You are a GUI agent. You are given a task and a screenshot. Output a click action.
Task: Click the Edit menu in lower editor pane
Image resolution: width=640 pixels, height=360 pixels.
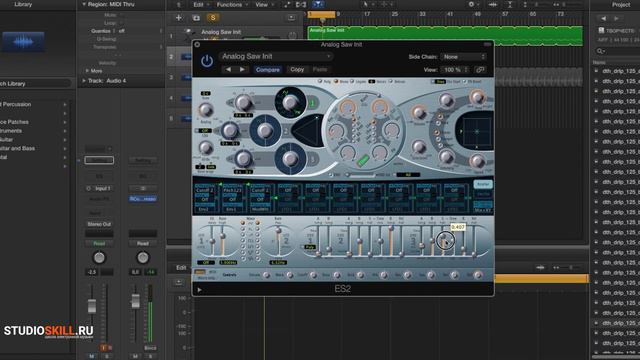pyautogui.click(x=181, y=268)
